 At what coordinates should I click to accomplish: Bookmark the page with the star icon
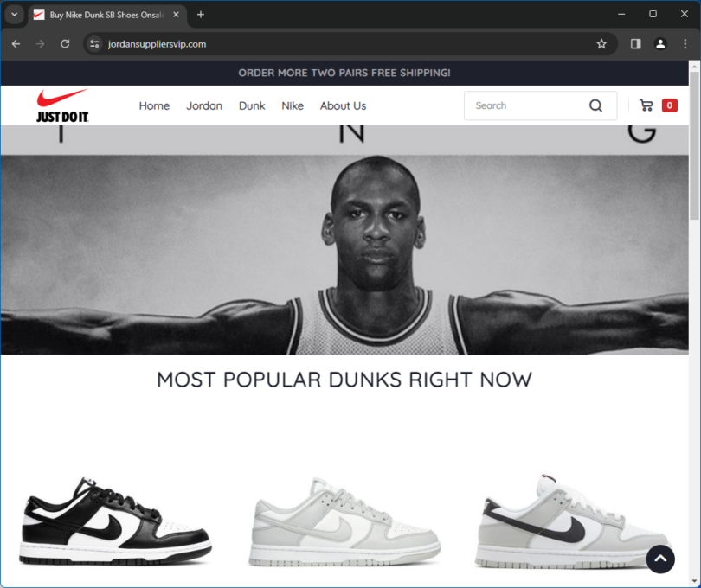point(601,43)
